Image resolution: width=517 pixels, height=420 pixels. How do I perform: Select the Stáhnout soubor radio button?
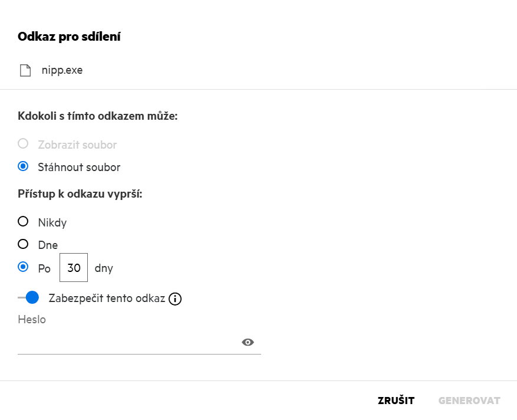pyautogui.click(x=23, y=167)
